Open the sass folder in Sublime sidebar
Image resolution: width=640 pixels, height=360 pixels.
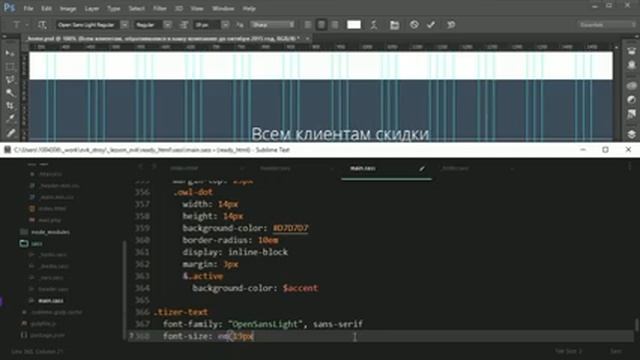tap(37, 244)
